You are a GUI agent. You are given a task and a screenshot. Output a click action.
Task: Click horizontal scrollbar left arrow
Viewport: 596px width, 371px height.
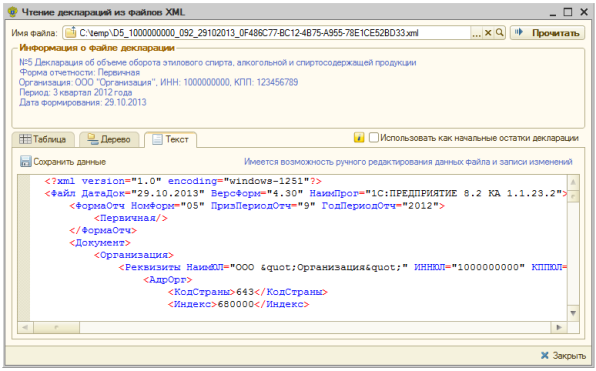tap(25, 327)
